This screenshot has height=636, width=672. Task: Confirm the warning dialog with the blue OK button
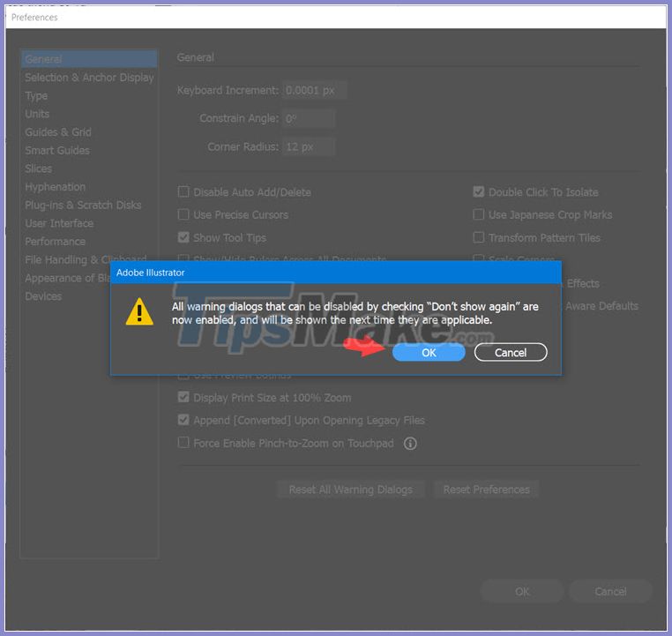[x=428, y=352]
